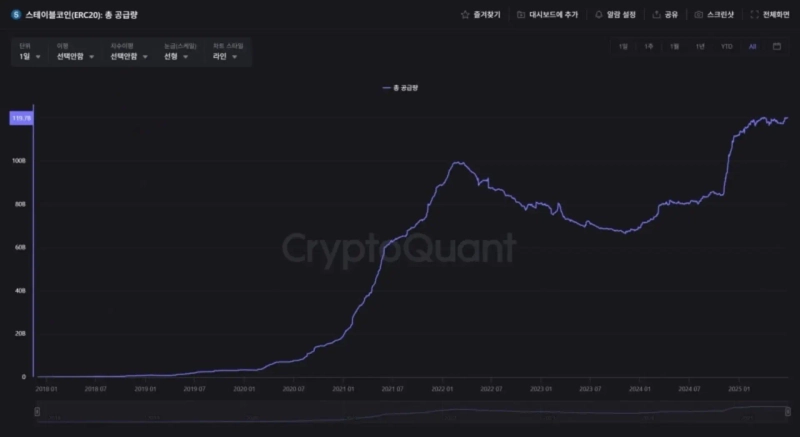The width and height of the screenshot is (800, 437).
Task: Click the bell icon for 알람 설정
Action: pos(598,15)
